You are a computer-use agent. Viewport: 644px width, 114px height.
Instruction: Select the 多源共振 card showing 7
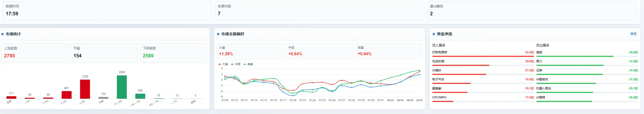point(319,11)
